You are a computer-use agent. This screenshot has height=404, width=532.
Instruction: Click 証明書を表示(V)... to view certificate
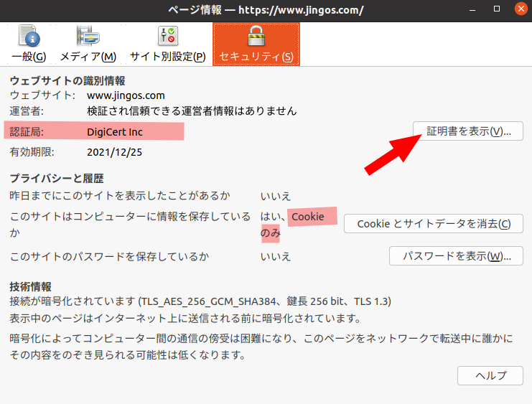point(468,131)
